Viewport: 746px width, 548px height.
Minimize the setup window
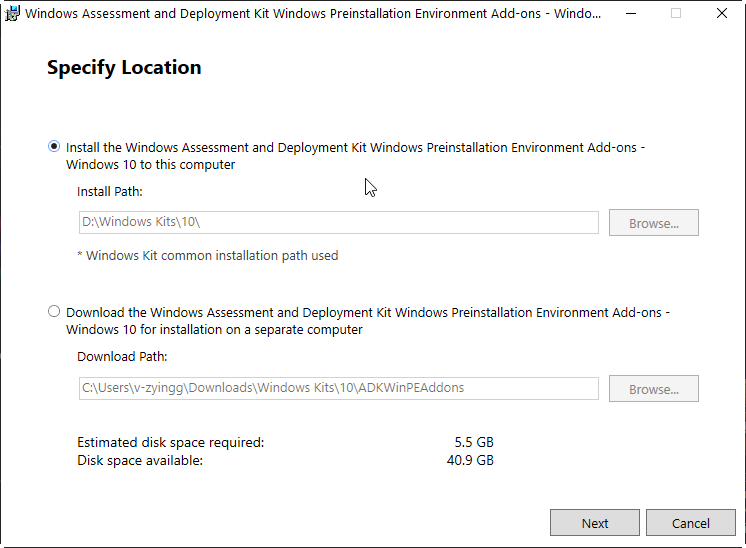coord(631,13)
